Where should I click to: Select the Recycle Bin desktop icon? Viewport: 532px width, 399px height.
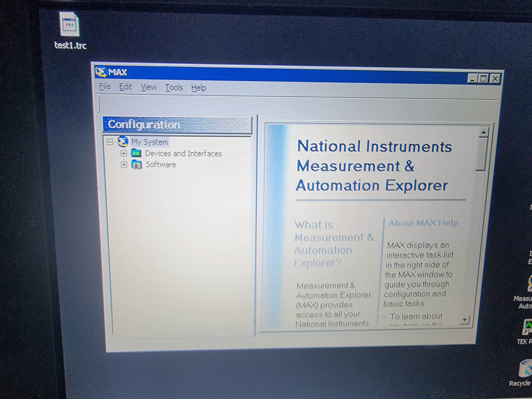[x=525, y=369]
